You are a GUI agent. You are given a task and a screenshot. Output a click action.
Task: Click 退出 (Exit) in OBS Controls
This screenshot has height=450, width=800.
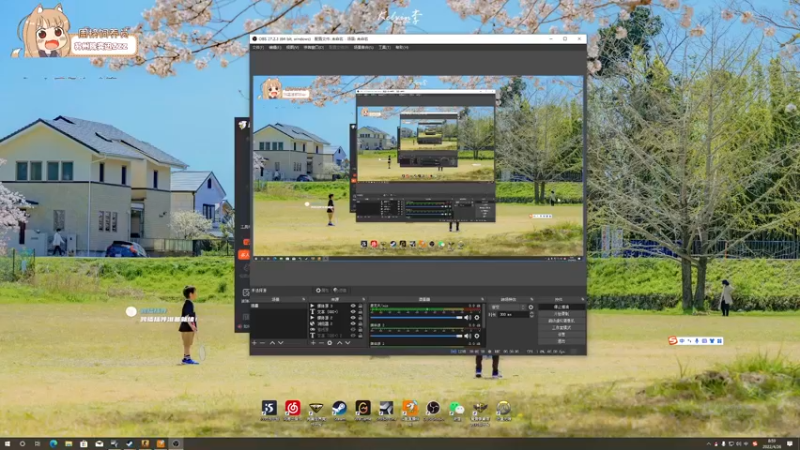(x=561, y=341)
